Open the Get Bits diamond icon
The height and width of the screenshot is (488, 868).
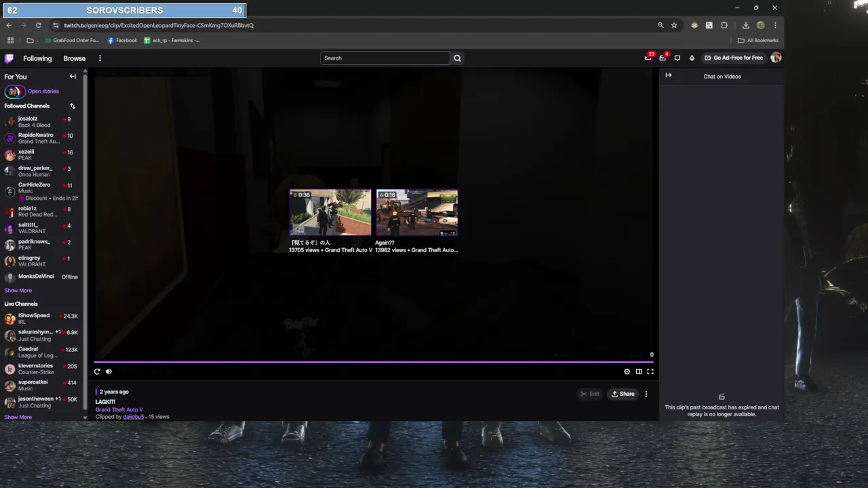(x=692, y=58)
